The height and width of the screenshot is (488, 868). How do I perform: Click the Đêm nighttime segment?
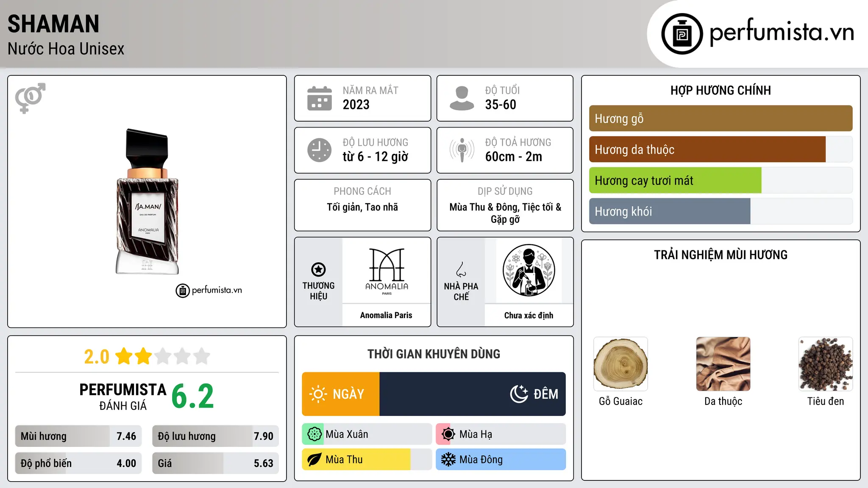tap(473, 394)
